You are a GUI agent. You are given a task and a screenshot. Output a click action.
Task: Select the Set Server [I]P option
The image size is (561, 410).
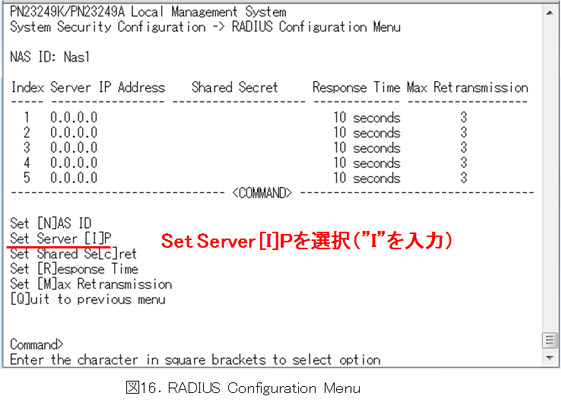tap(61, 238)
